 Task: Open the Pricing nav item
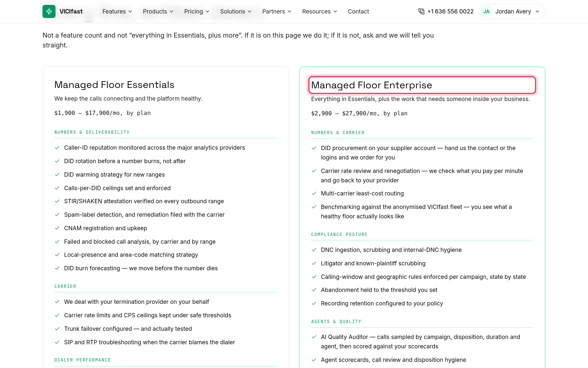[x=197, y=11]
